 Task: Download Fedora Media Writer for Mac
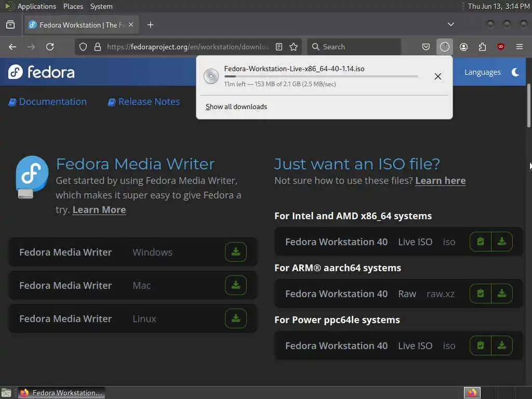coord(236,285)
